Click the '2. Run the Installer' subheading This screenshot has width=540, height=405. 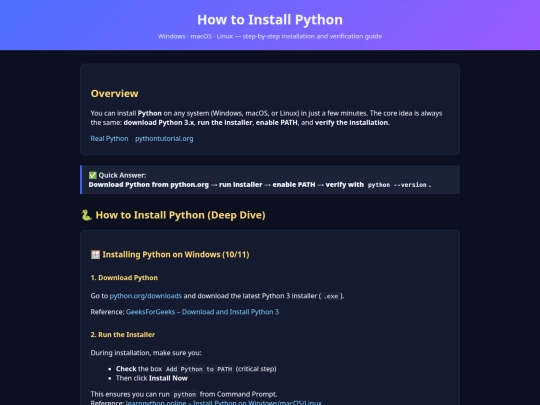point(123,334)
